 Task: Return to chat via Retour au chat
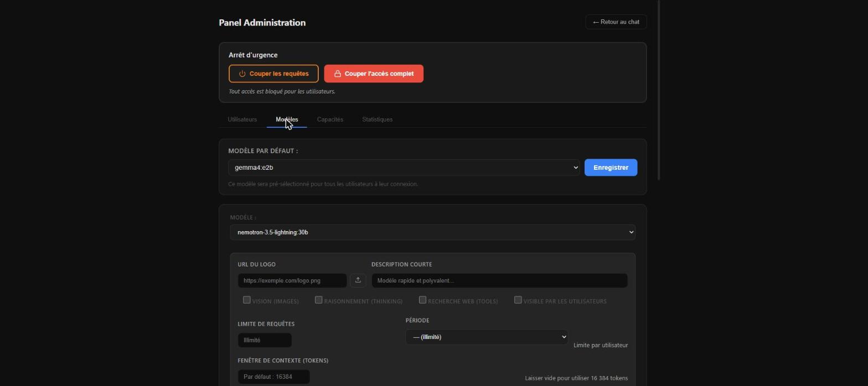[616, 22]
